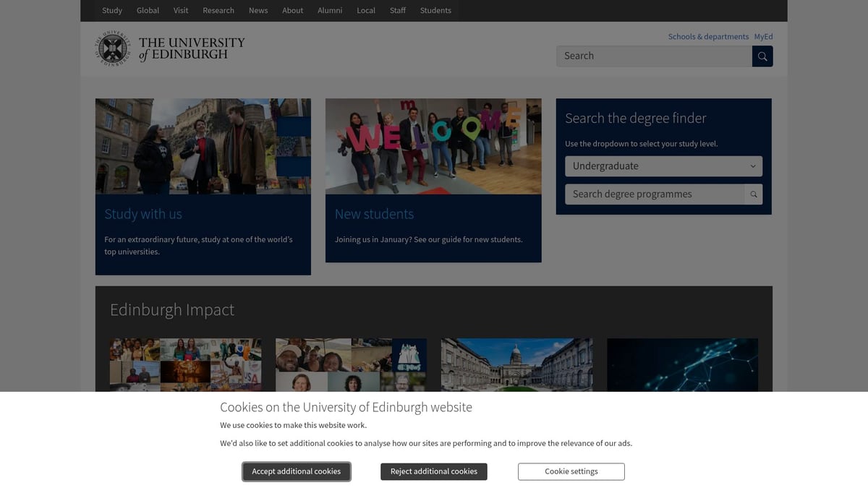Open the blue network graphic thumbnail

point(682,365)
